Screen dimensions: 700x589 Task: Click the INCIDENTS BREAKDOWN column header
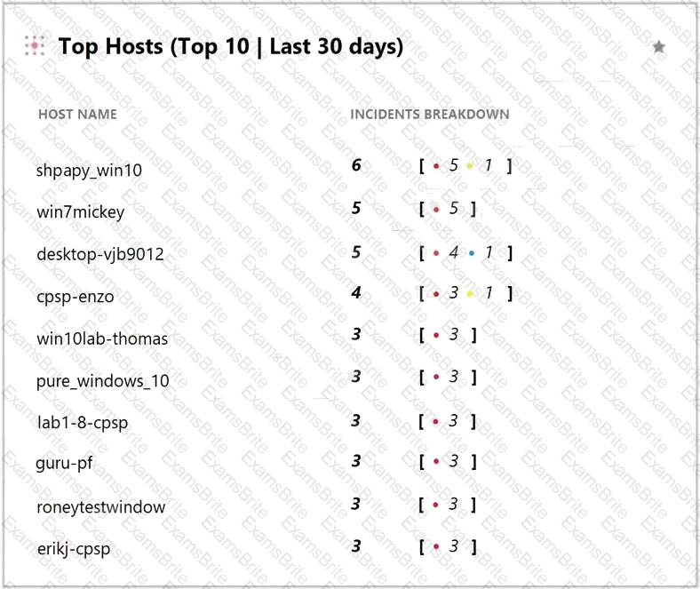coord(430,115)
